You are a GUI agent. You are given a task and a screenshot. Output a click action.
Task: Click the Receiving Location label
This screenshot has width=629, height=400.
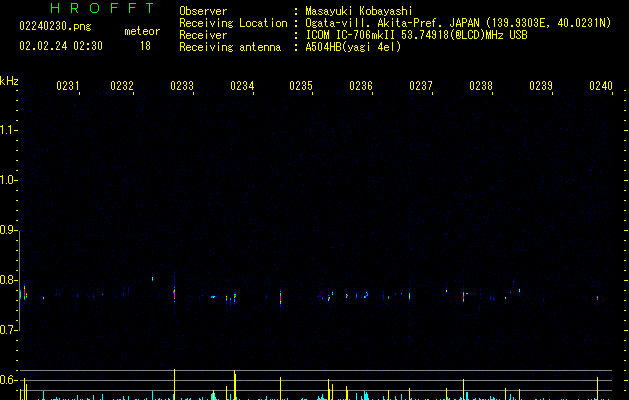click(x=233, y=23)
